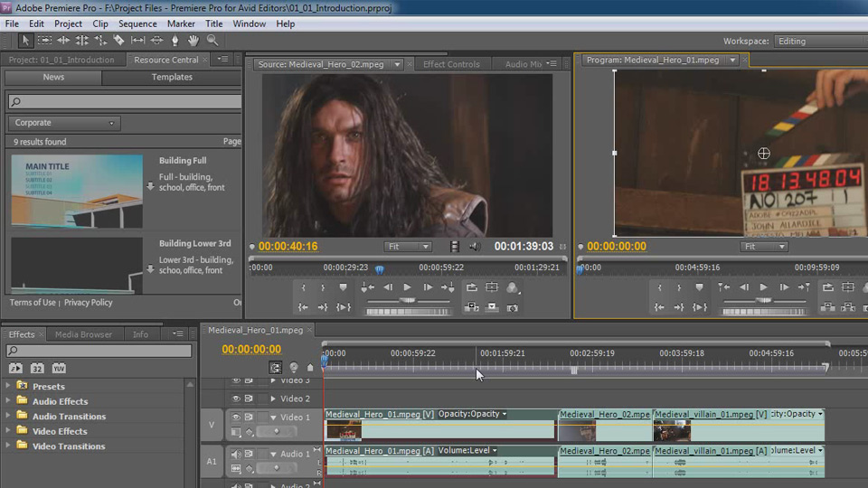This screenshot has width=868, height=488.
Task: Step back one frame in Source monitor
Action: pyautogui.click(x=388, y=287)
